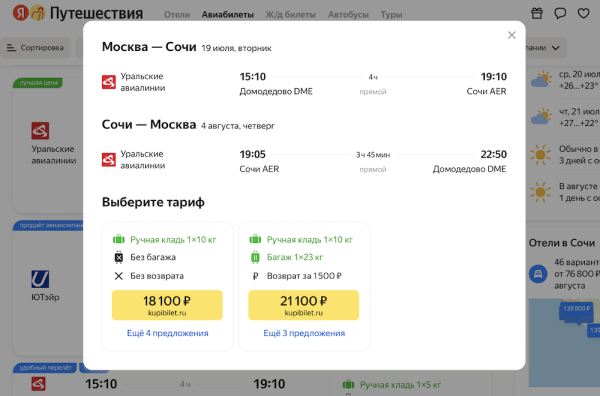
Task: Click the hotel bed icon under Отели в Сочи
Action: 538,274
